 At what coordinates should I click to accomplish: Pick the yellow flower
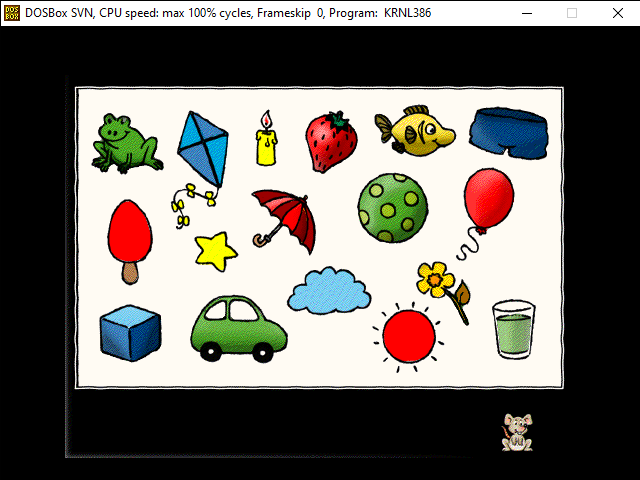click(444, 292)
